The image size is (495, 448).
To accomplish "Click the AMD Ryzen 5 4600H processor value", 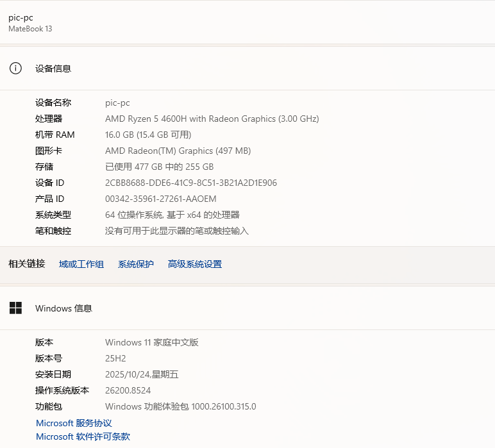I will (212, 119).
